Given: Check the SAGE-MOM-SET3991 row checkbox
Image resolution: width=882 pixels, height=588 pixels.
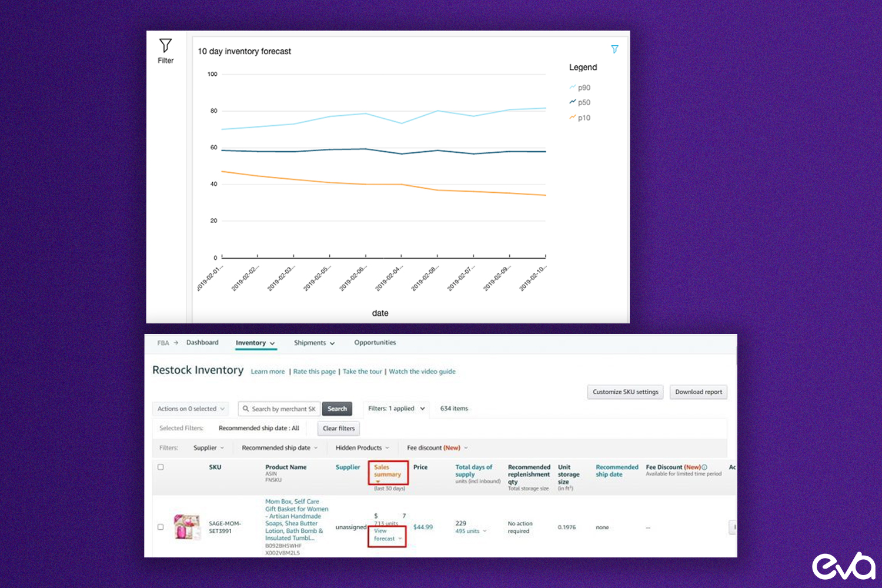Looking at the screenshot, I should tap(161, 527).
